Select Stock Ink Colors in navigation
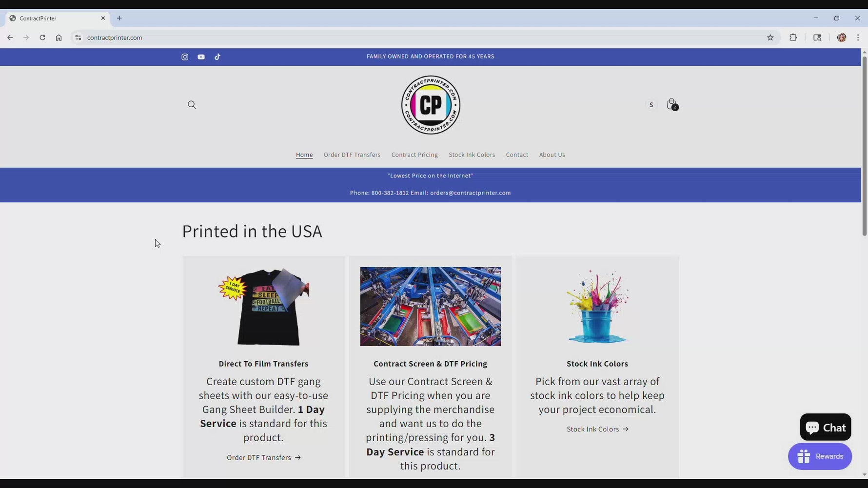Image resolution: width=868 pixels, height=488 pixels. tap(472, 155)
